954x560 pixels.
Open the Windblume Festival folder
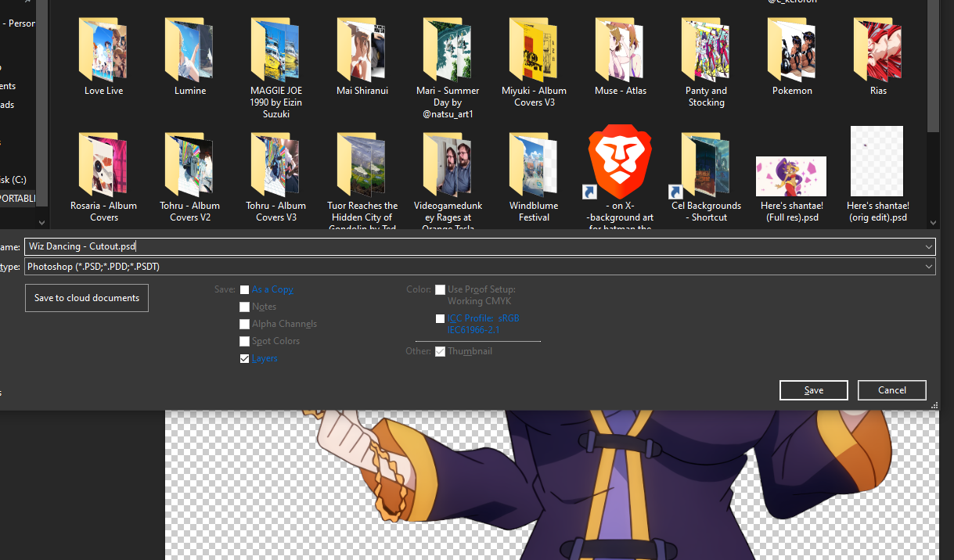[534, 165]
